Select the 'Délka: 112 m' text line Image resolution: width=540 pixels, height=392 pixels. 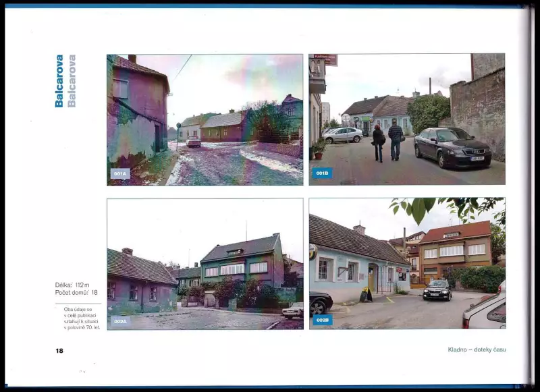(x=72, y=285)
